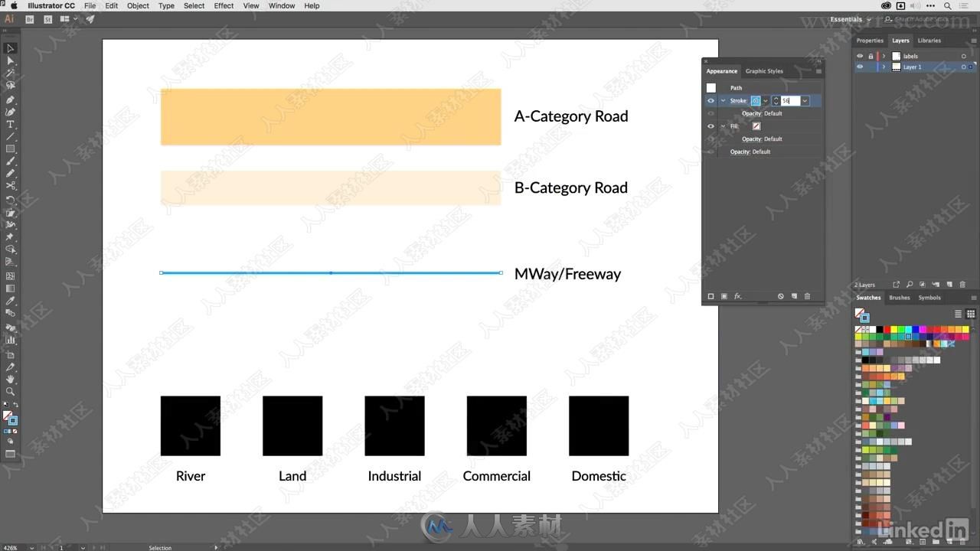Select the Scissors tool
980x551 pixels.
pos(10,186)
